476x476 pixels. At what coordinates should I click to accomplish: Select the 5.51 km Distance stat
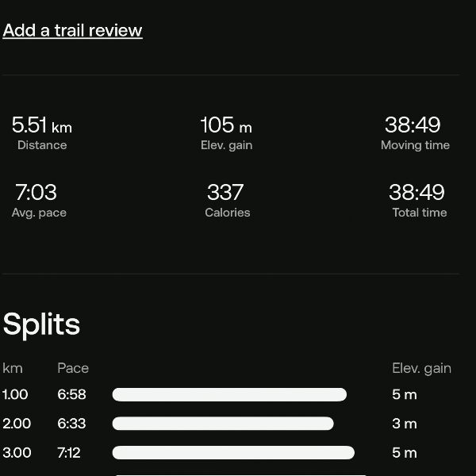click(x=42, y=132)
